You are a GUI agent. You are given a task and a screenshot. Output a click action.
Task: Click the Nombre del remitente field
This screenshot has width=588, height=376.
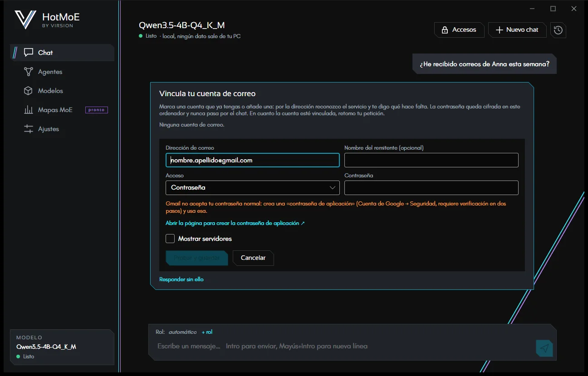(x=431, y=160)
